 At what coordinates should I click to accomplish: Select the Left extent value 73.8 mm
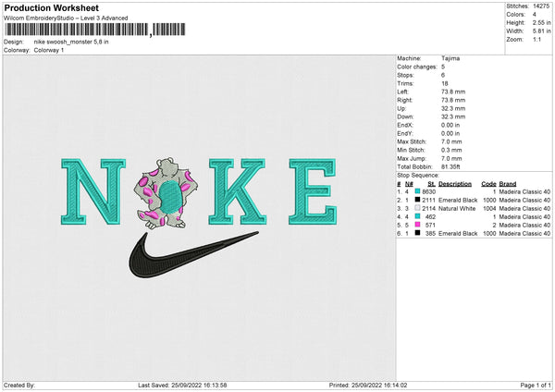point(453,92)
